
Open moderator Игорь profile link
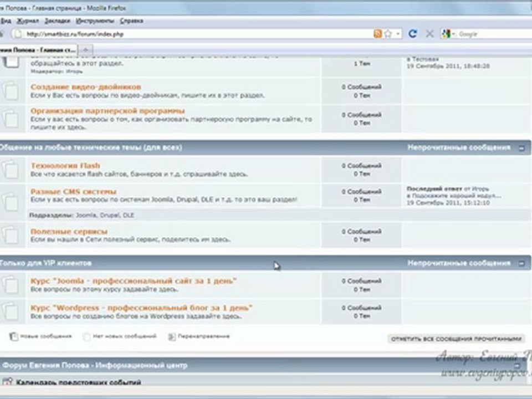click(x=74, y=71)
